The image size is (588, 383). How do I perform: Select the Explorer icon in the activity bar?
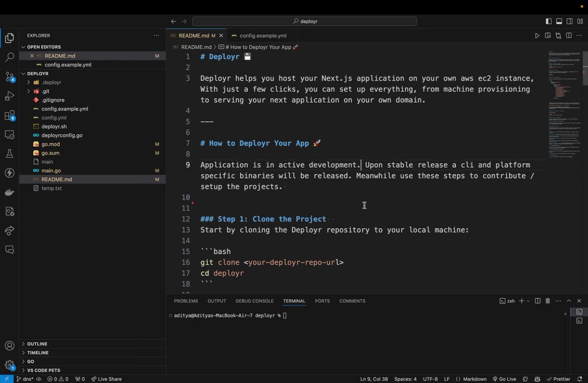point(9,38)
